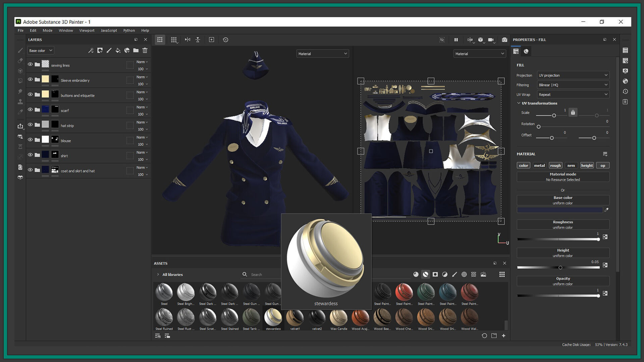Delete the selected layer with trash icon
The width and height of the screenshot is (644, 362).
click(x=145, y=50)
